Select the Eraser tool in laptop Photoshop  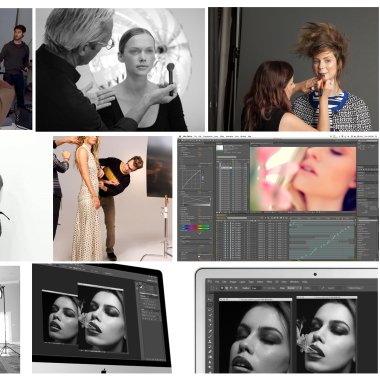(x=210, y=351)
